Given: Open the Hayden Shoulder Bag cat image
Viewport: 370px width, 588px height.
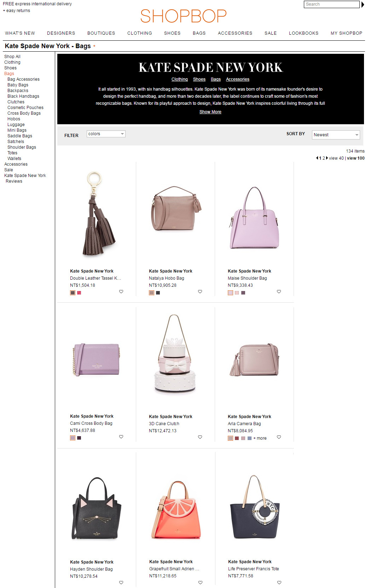Looking at the screenshot, I should pos(97,508).
